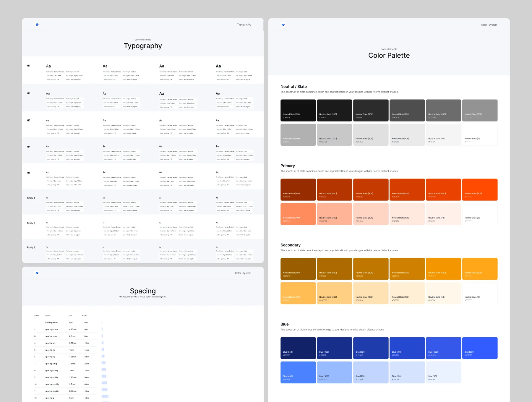This screenshot has height=402, width=532.
Task: Click the 'Body 3' row label in Typography
Action: (x=31, y=247)
